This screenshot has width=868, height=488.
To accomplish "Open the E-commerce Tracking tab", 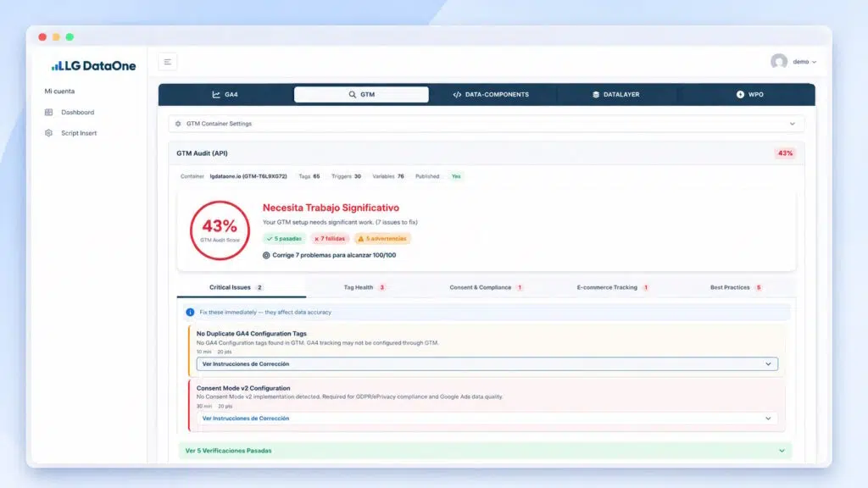I will point(613,288).
